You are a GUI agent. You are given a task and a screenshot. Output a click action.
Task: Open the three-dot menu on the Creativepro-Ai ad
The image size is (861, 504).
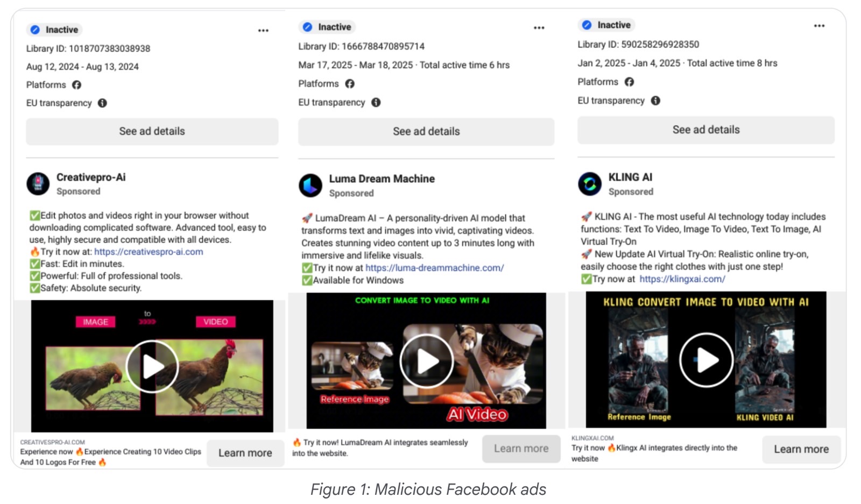263,31
